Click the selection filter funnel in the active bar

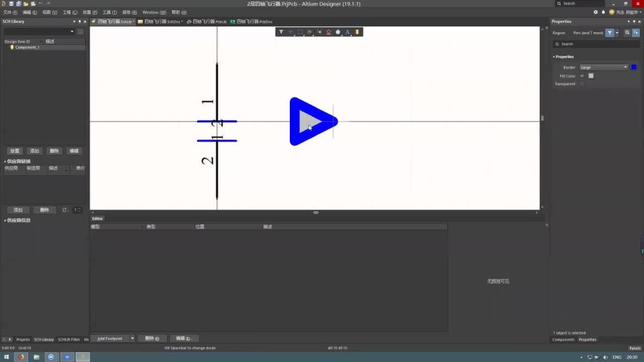281,32
